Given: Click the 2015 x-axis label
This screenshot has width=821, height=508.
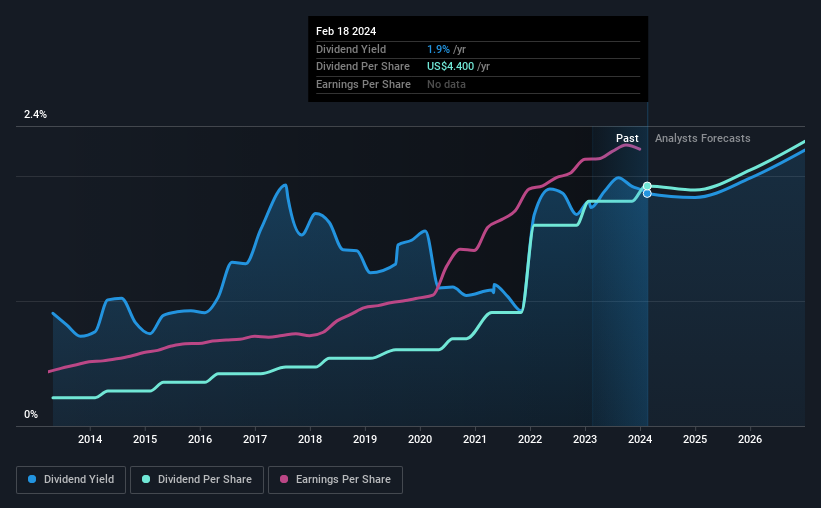Looking at the screenshot, I should (145, 439).
